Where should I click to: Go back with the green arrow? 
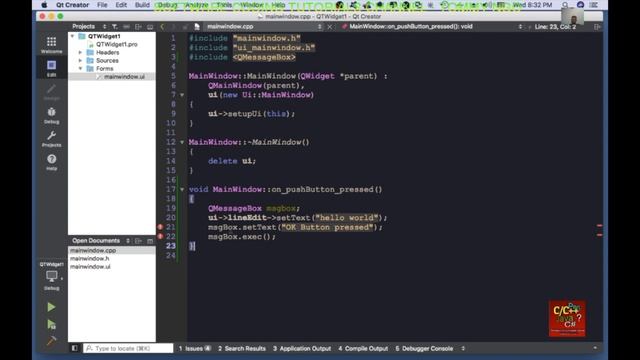coord(162,27)
